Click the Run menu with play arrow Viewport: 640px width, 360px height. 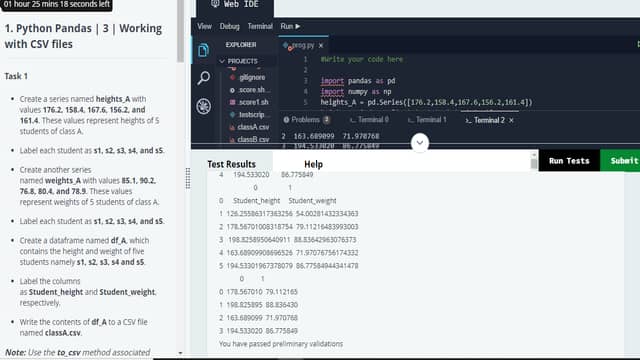tap(290, 26)
